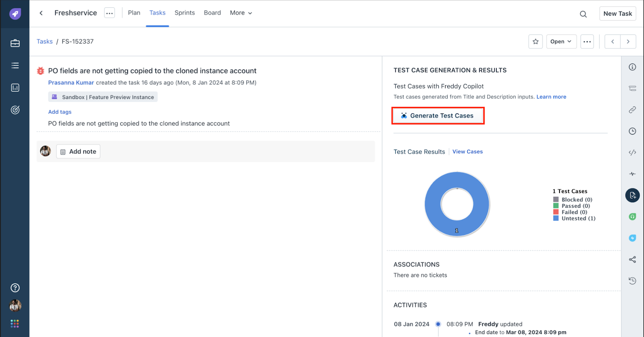This screenshot has width=644, height=337.
Task: Click the 08 Jan 2024 activity timeline marker
Action: click(438, 324)
